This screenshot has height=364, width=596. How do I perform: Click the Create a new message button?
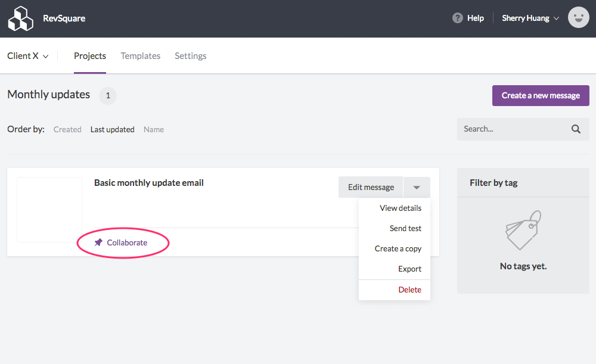[x=540, y=95]
